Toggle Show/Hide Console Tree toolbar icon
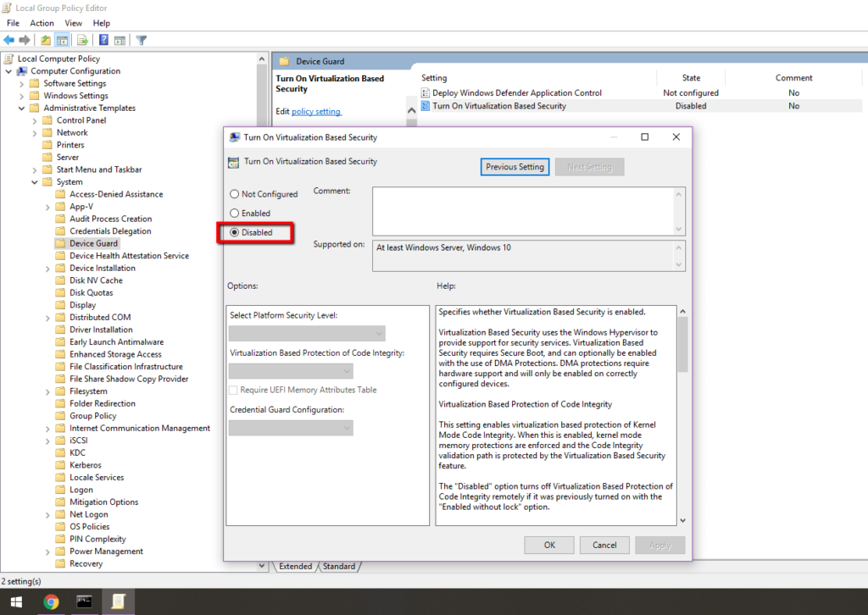 click(x=62, y=40)
